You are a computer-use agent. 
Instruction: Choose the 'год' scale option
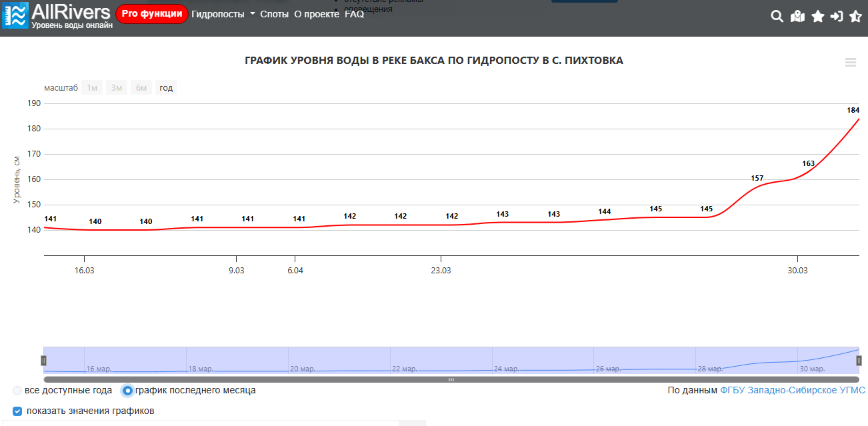[x=166, y=88]
